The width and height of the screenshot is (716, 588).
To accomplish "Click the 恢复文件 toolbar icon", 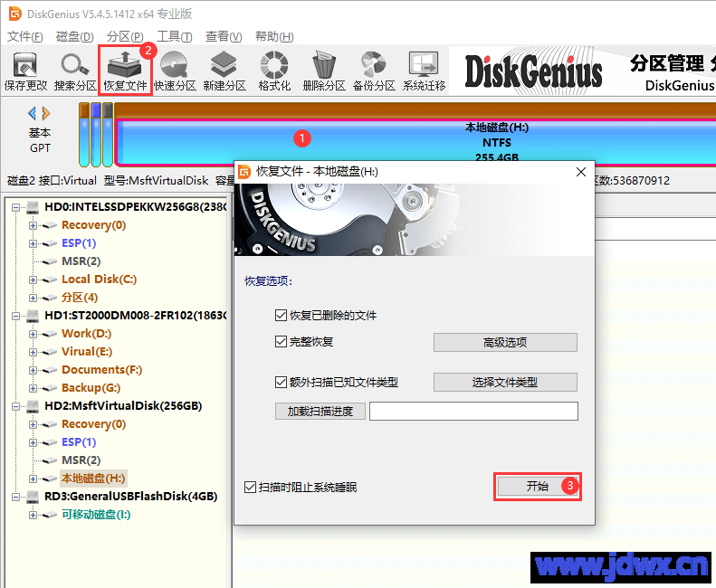I will [125, 71].
